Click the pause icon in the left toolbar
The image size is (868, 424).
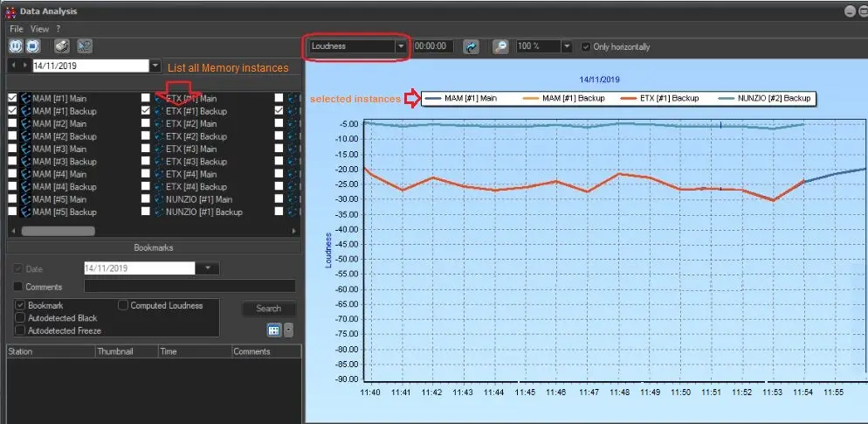tap(16, 46)
